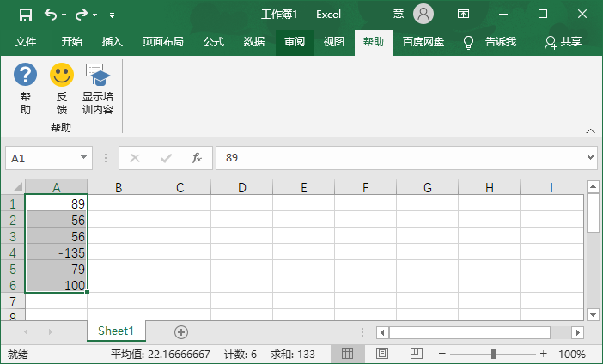The height and width of the screenshot is (364, 603).
Task: Add a new sheet with plus icon
Action: pos(181,331)
